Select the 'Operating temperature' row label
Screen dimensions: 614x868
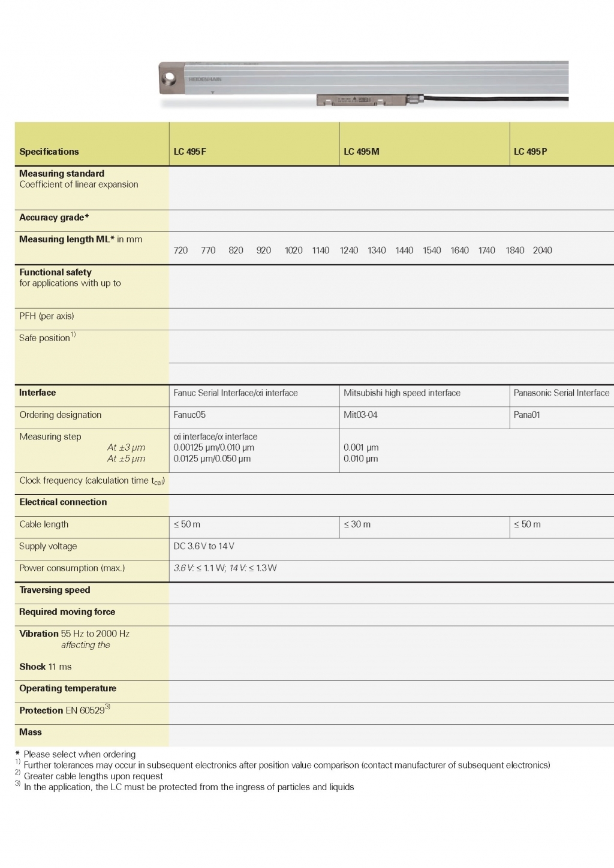click(68, 689)
